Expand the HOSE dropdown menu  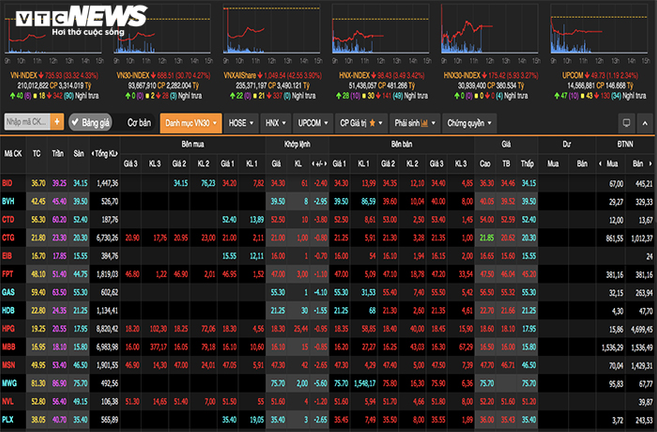[x=240, y=122]
